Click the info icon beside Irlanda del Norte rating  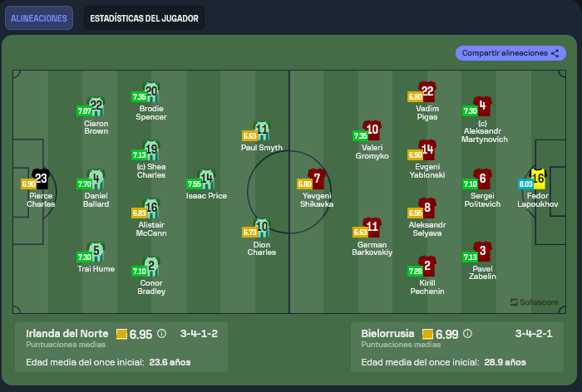[x=162, y=334]
